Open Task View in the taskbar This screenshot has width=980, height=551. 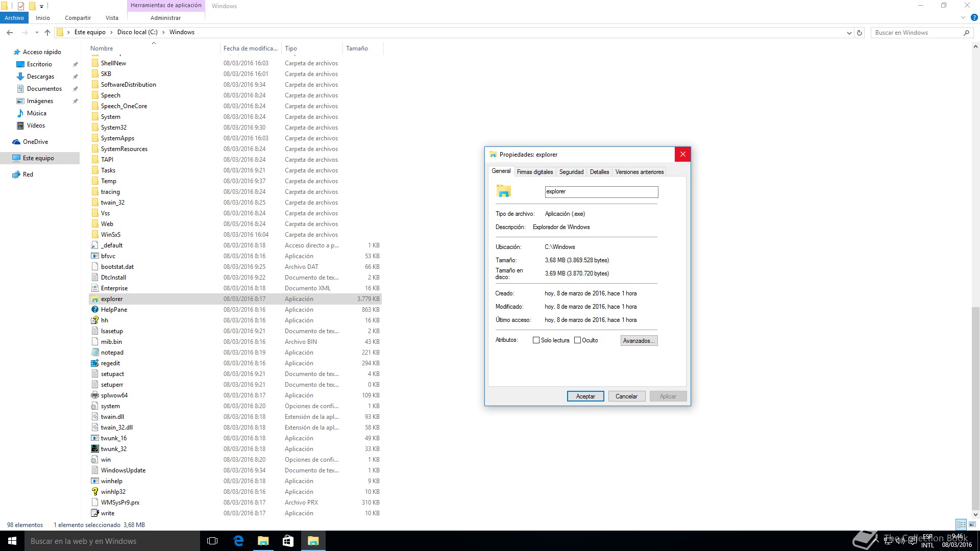(212, 541)
